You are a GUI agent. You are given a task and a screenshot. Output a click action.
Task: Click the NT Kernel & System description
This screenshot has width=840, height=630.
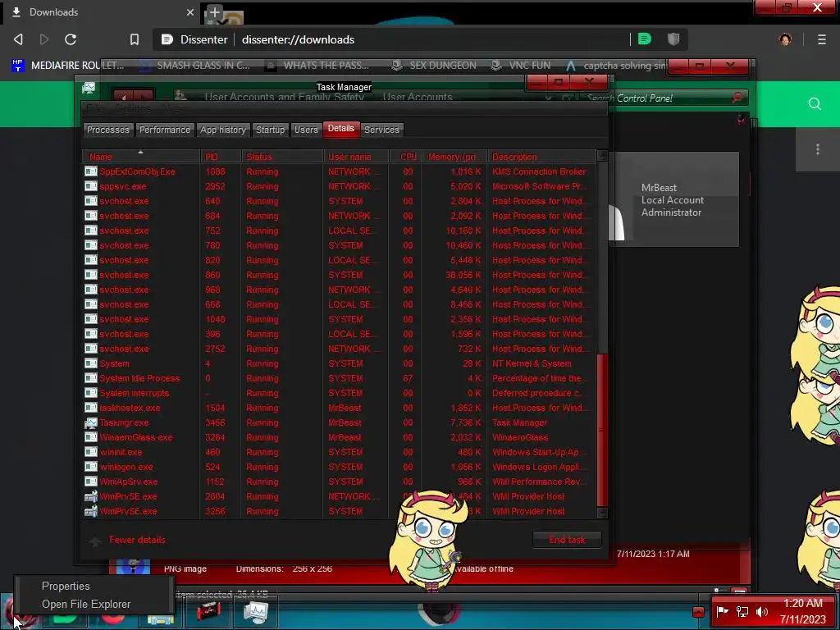[x=532, y=363]
